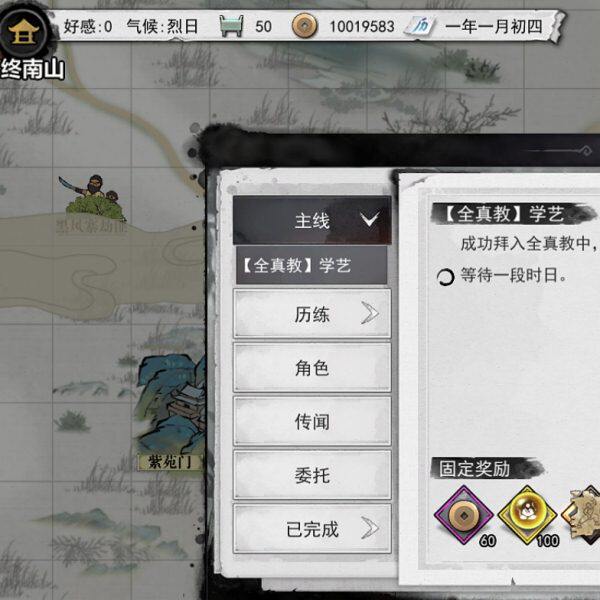Open the calendar 历 icon

(x=421, y=26)
